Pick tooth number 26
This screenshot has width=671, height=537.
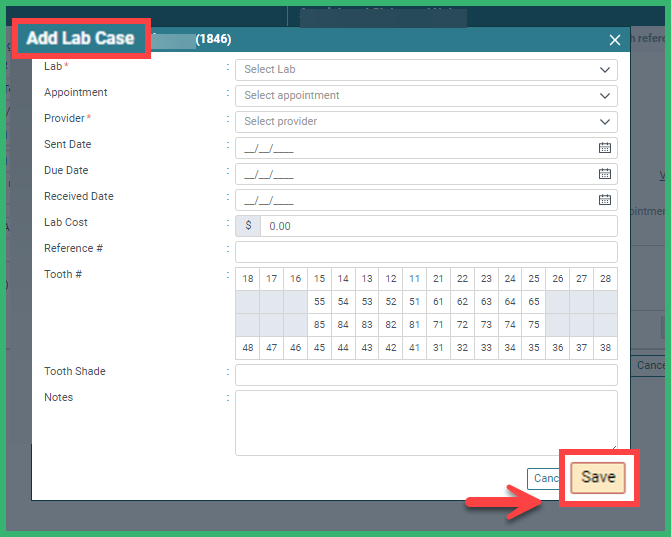coord(558,279)
